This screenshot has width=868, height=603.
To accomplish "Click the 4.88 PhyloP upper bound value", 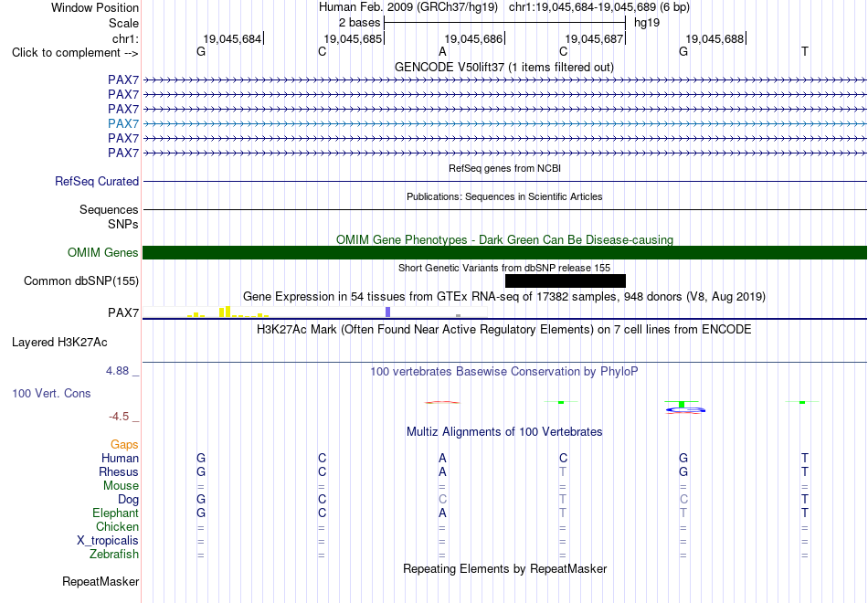I will coord(117,370).
